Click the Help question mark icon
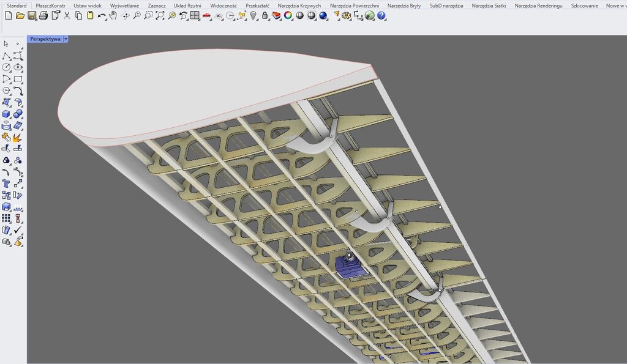The width and height of the screenshot is (627, 364). pos(381,15)
